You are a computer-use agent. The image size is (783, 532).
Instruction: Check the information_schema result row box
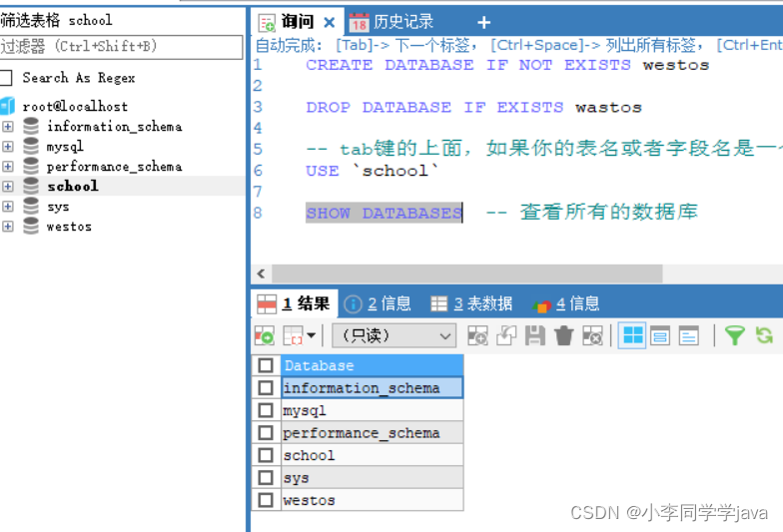pyautogui.click(x=266, y=387)
